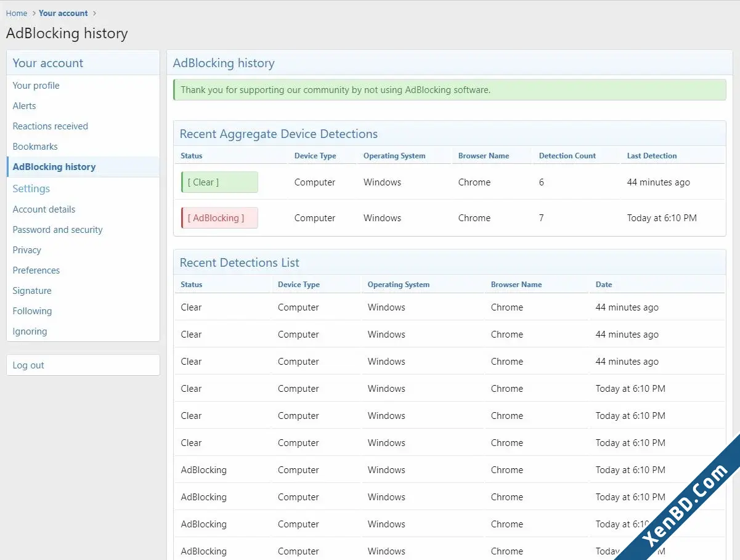Click the Settings section heading in sidebar
Screen dimensions: 740x560
31,189
